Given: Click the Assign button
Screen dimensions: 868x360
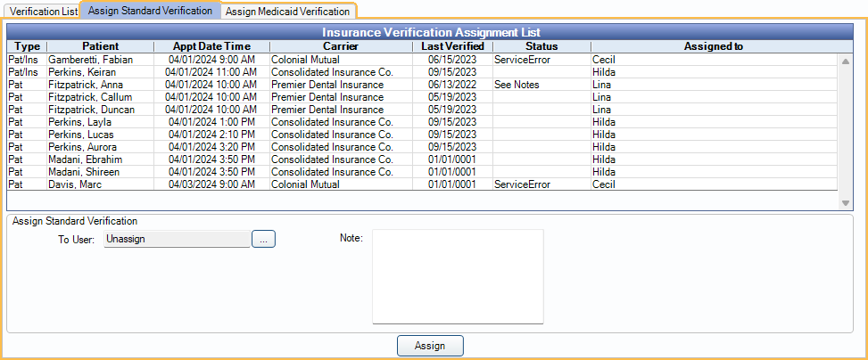Looking at the screenshot, I should click(430, 345).
